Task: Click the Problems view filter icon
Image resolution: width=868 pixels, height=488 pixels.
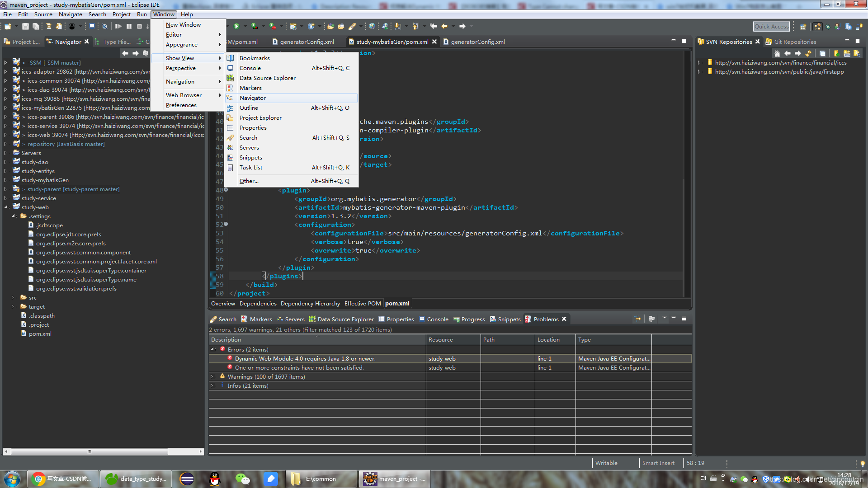Action: coord(651,319)
